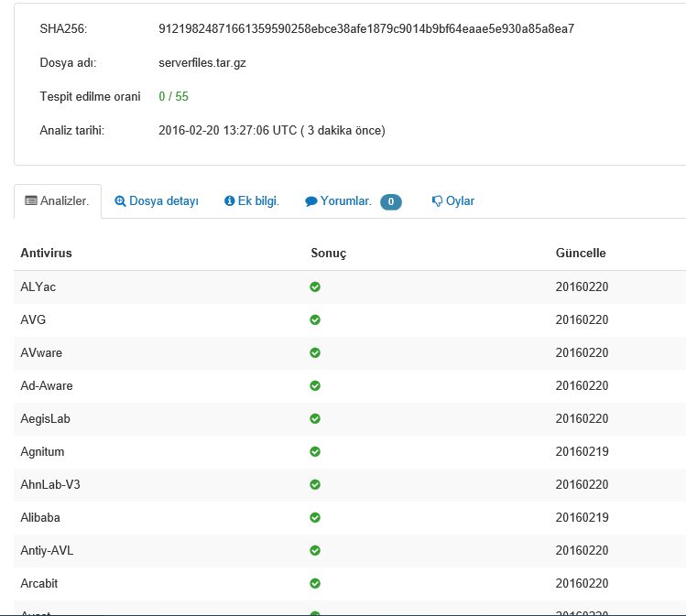Click the AhnLab-V3 antivirus name
The width and height of the screenshot is (686, 616).
[x=50, y=484]
